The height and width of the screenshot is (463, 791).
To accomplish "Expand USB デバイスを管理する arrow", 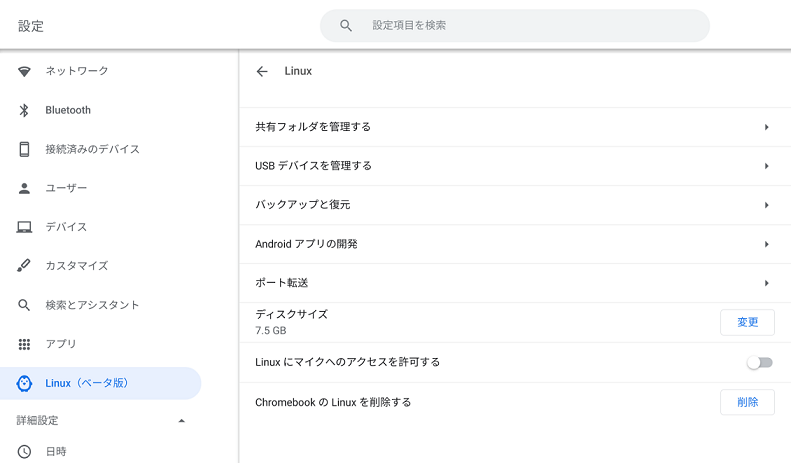I will (766, 166).
